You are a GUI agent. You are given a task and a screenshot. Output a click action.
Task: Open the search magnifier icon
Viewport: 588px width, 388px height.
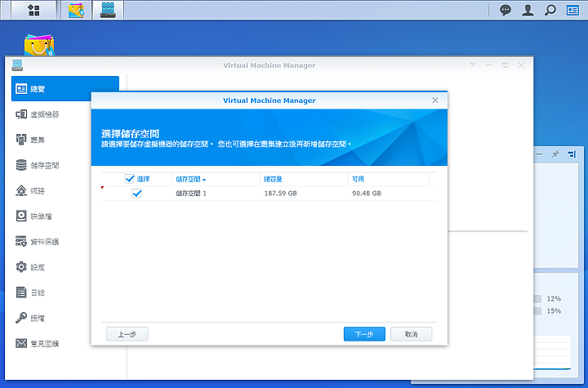click(x=550, y=10)
